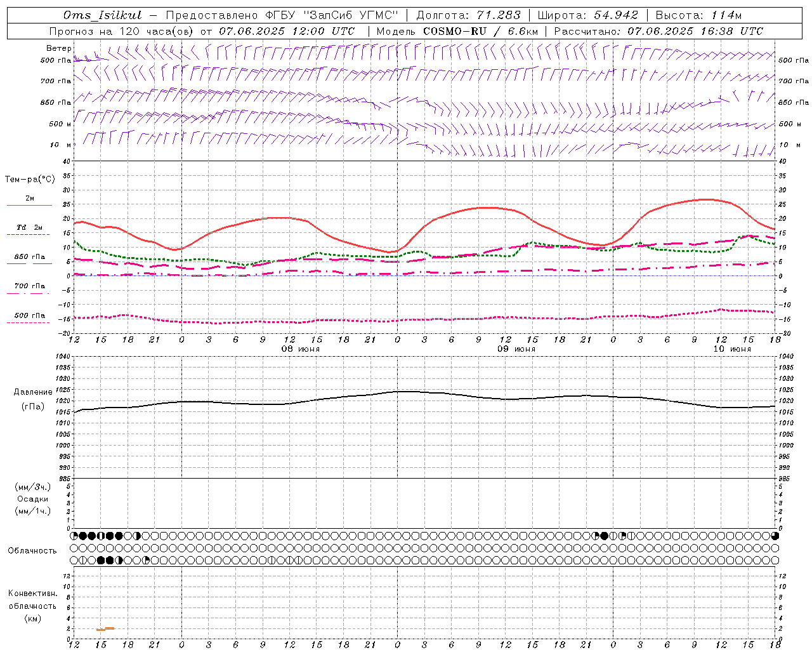This screenshot has height=650, width=812.
Task: Click the longitude value Долгота: 71.283
Action: pos(468,15)
